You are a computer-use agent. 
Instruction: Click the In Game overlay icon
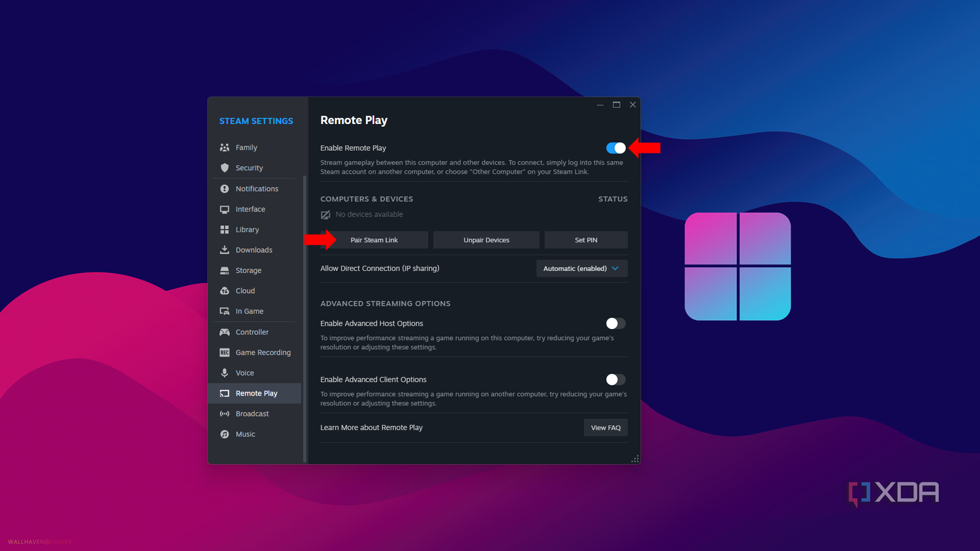[224, 311]
